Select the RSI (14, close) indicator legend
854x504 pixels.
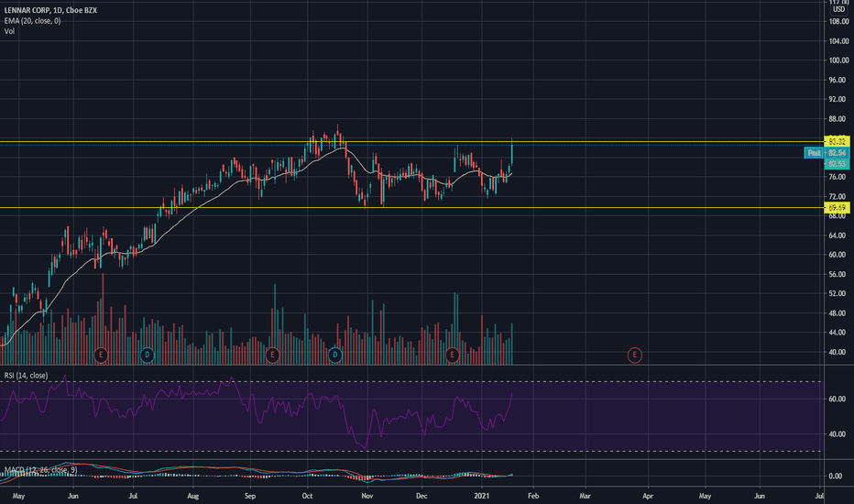pos(27,376)
